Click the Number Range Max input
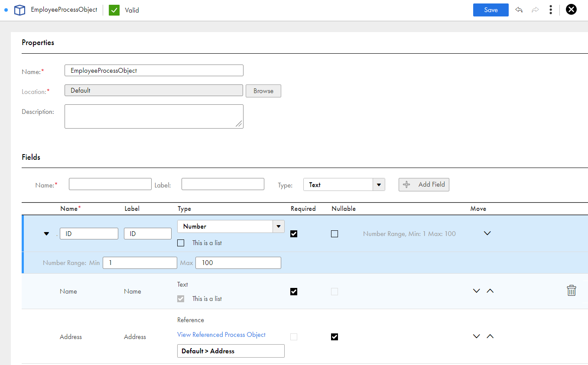This screenshot has width=588, height=365. [x=238, y=263]
